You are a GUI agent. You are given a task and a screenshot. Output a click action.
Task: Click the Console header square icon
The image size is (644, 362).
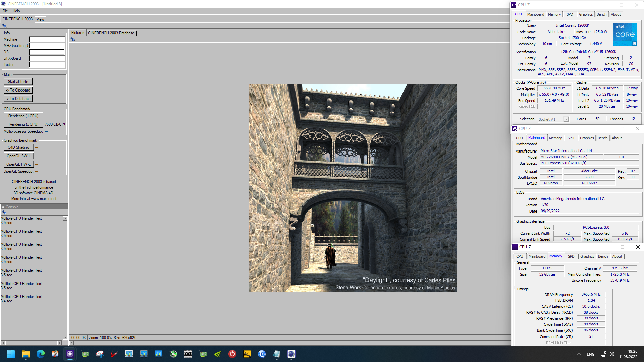pos(3,207)
